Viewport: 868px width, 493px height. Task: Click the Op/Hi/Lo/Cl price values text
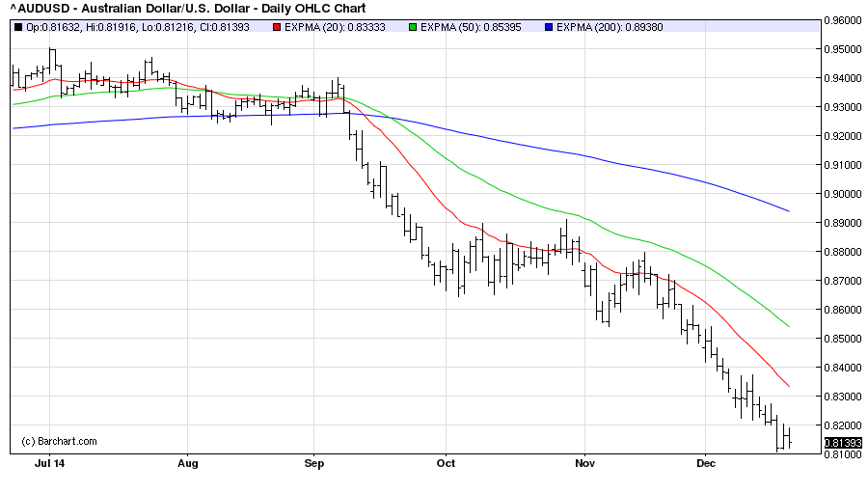138,27
